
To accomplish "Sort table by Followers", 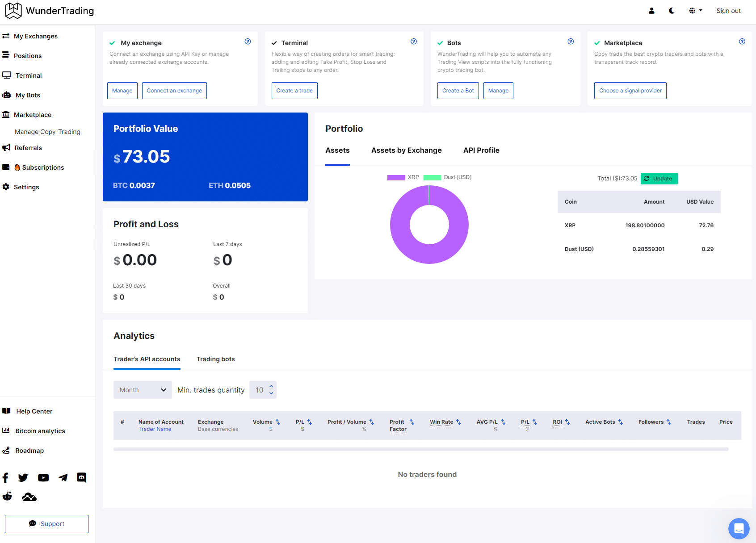I will [669, 422].
